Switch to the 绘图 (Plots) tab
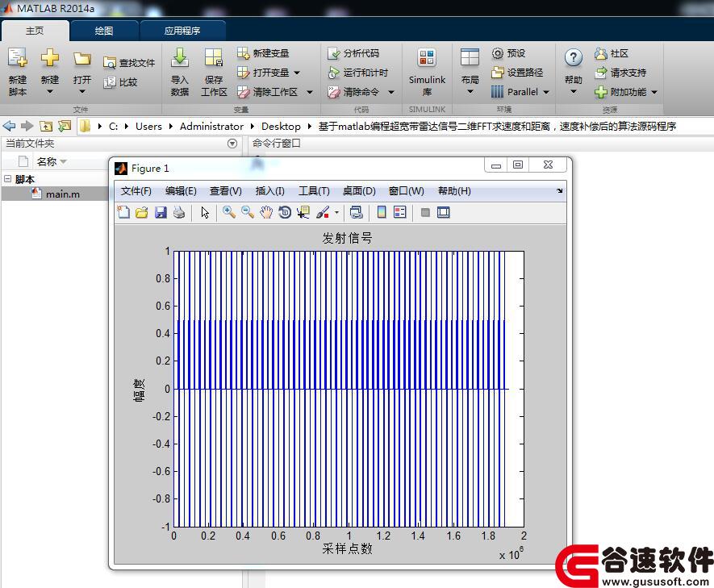The width and height of the screenshot is (714, 588). click(104, 31)
